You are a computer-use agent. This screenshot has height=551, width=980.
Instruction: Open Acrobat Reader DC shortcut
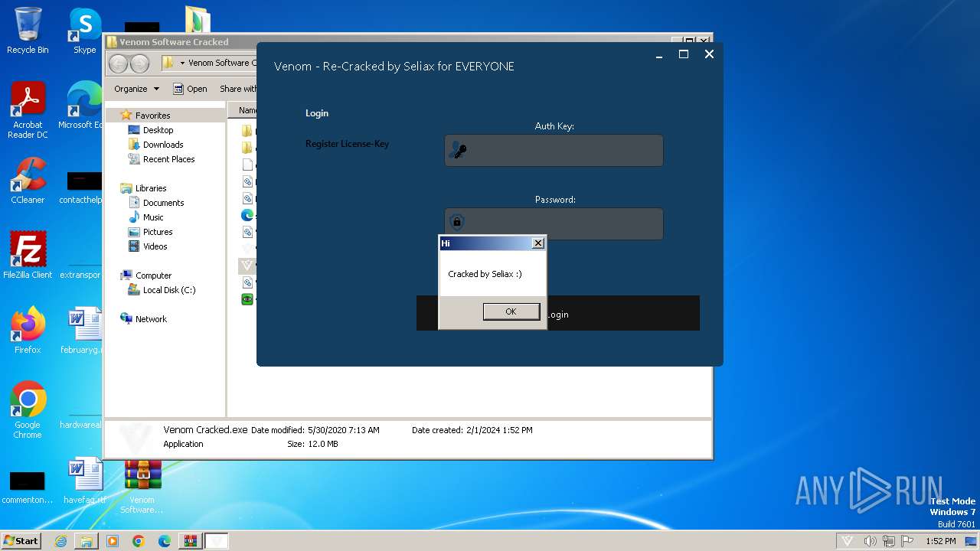point(28,110)
